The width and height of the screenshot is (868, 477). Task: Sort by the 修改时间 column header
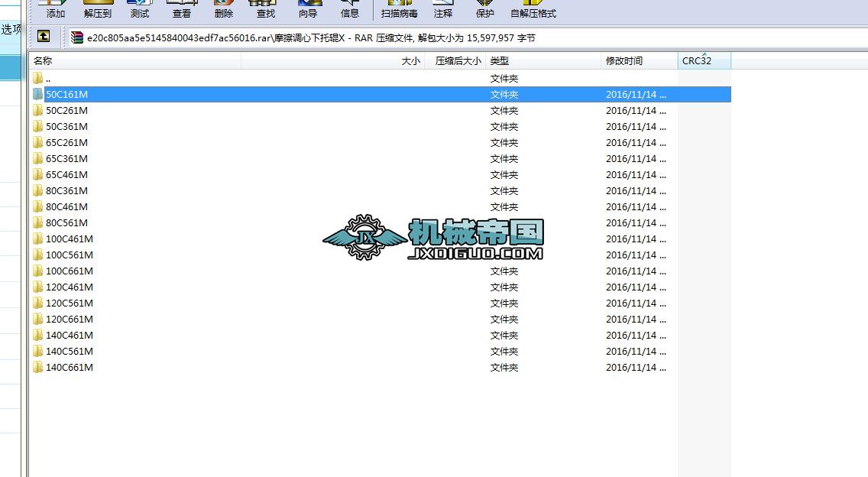[640, 61]
